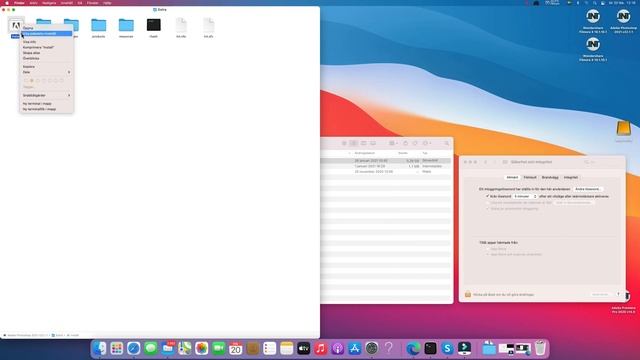Image resolution: width=640 pixels, height=360 pixels.
Task: Select the Internetplats row in file list
Action: tap(386, 166)
